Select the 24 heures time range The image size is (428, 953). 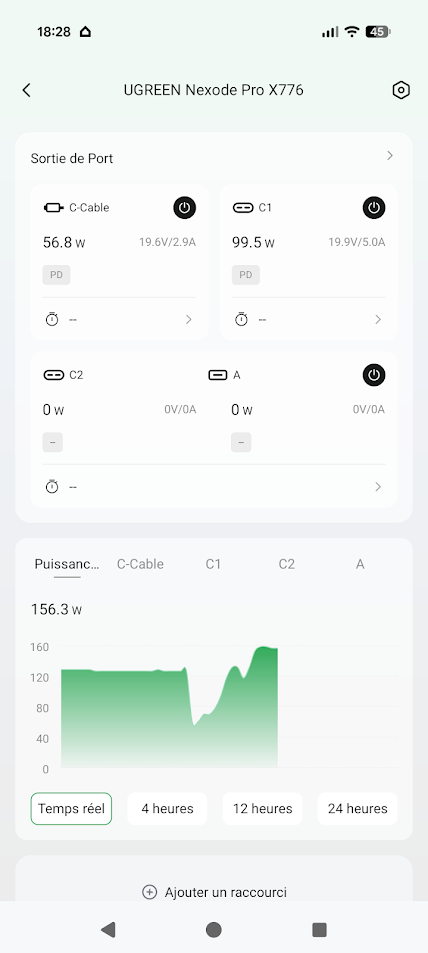pyautogui.click(x=357, y=808)
